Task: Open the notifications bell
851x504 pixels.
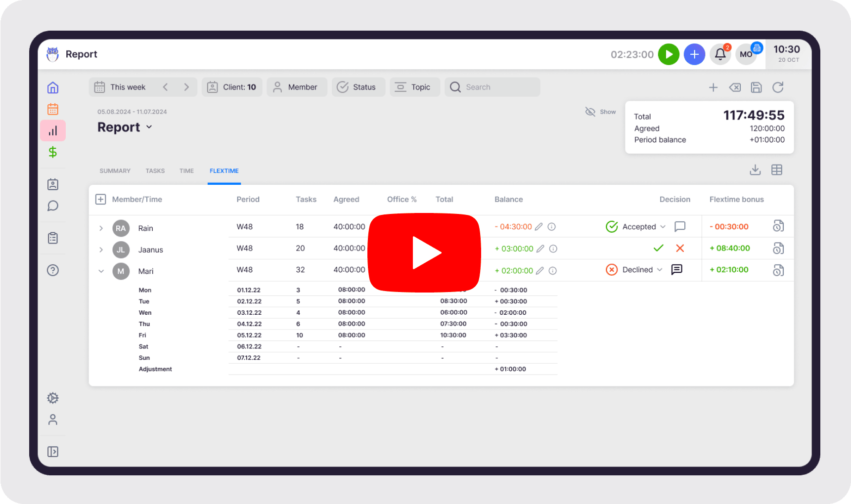Action: pos(720,54)
